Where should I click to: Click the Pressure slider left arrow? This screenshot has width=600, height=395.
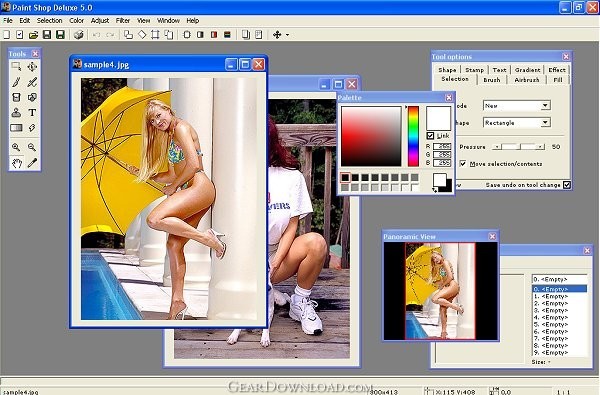497,147
